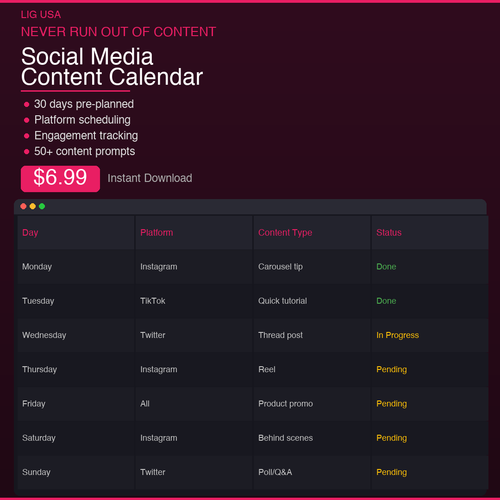Click the yellow window dot
The width and height of the screenshot is (500, 500).
pyautogui.click(x=33, y=206)
